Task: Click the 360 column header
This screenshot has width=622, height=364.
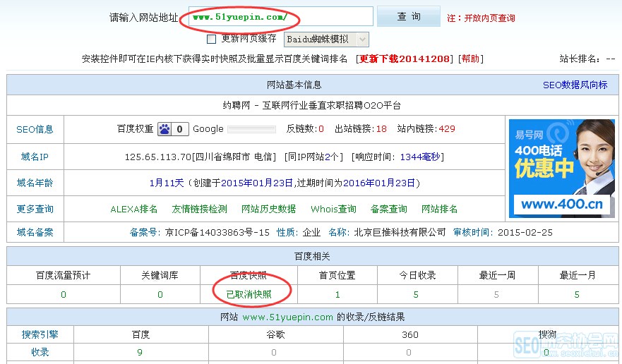Action: 409,334
